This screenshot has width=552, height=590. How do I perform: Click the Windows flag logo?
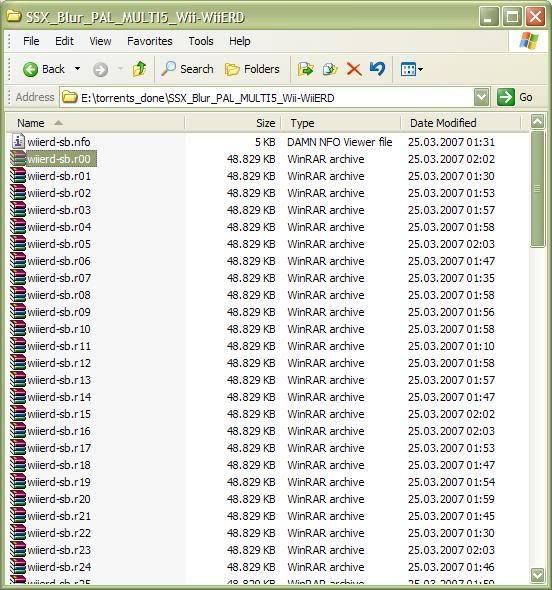pyautogui.click(x=529, y=41)
